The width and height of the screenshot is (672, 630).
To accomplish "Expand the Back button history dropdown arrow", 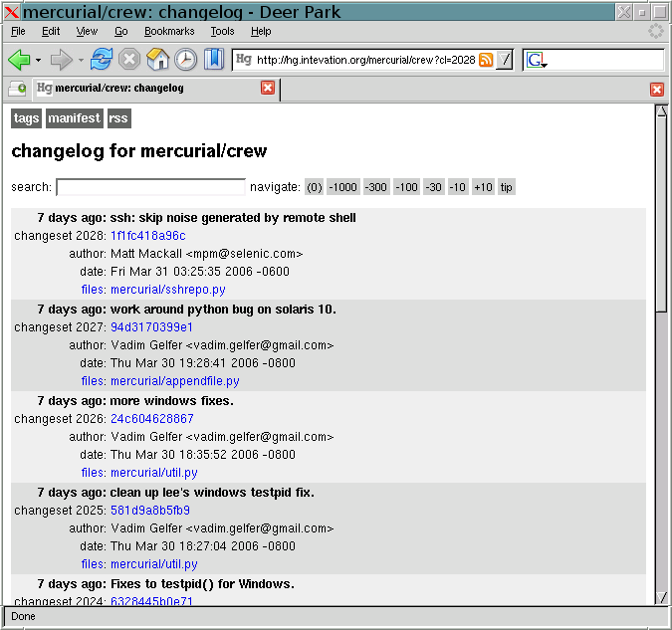I will point(39,61).
